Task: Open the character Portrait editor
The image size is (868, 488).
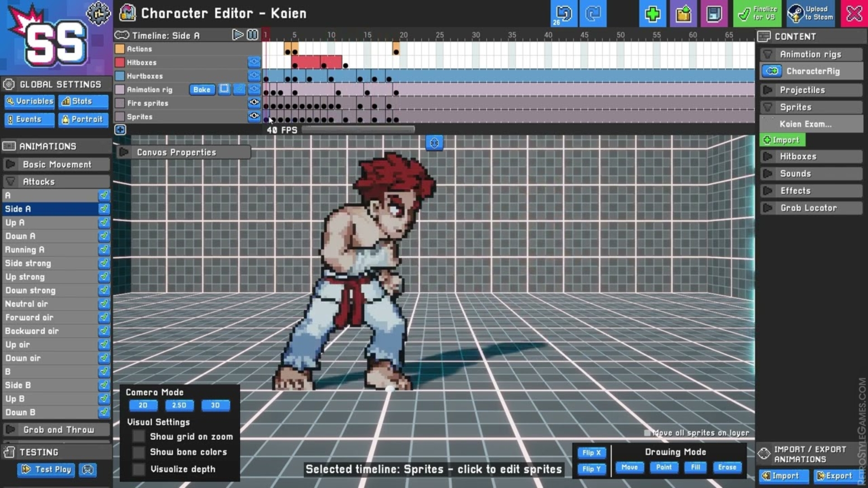Action: click(83, 119)
